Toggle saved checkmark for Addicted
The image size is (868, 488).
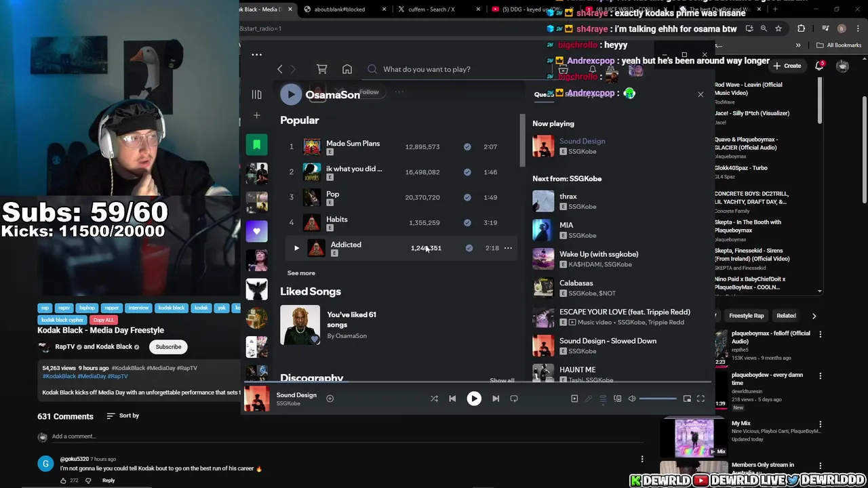tap(469, 248)
